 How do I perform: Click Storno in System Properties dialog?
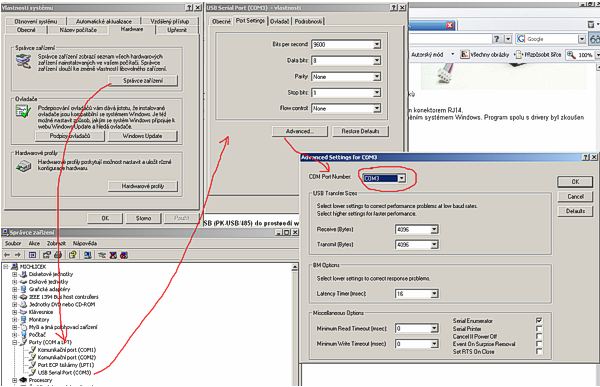143,218
